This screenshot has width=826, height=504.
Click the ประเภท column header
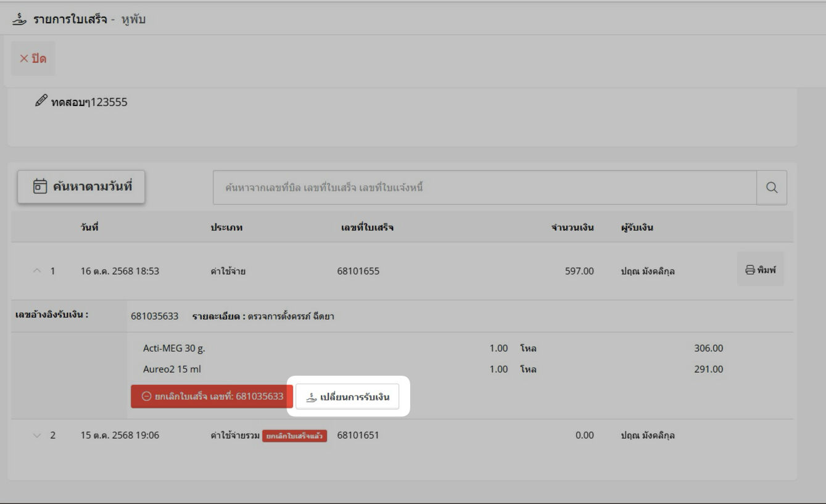[x=226, y=227]
